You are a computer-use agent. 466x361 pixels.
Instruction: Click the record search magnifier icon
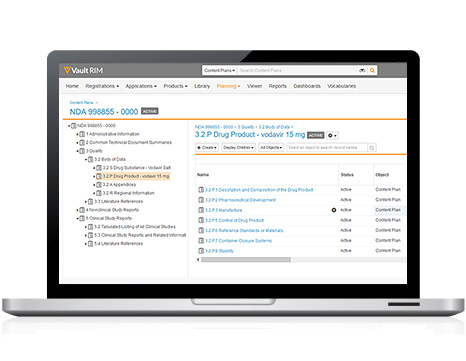pyautogui.click(x=372, y=148)
